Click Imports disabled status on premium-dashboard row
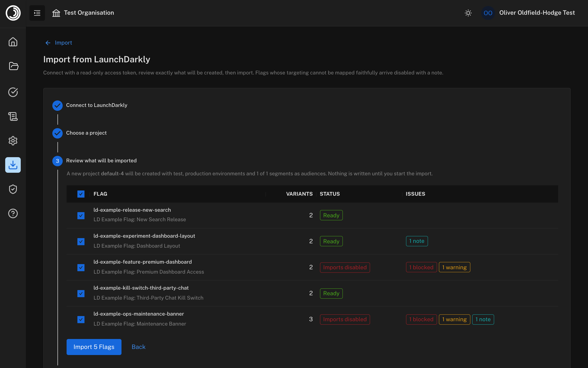The height and width of the screenshot is (368, 588). click(x=345, y=267)
